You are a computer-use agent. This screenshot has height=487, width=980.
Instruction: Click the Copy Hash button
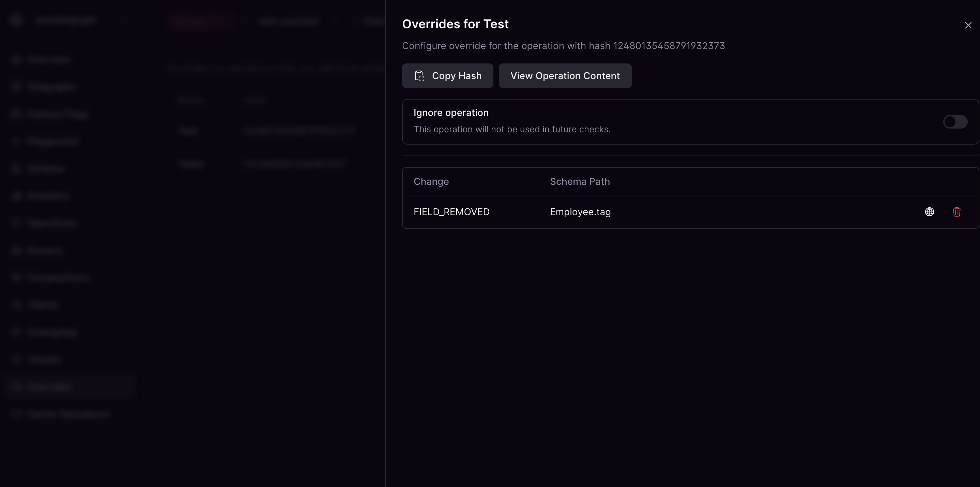pyautogui.click(x=447, y=76)
